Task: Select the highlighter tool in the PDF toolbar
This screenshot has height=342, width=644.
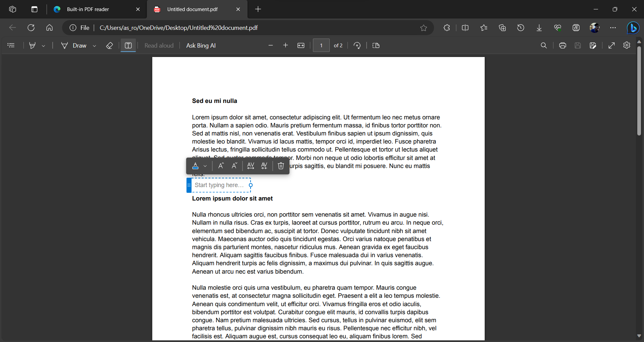Action: coord(33,45)
